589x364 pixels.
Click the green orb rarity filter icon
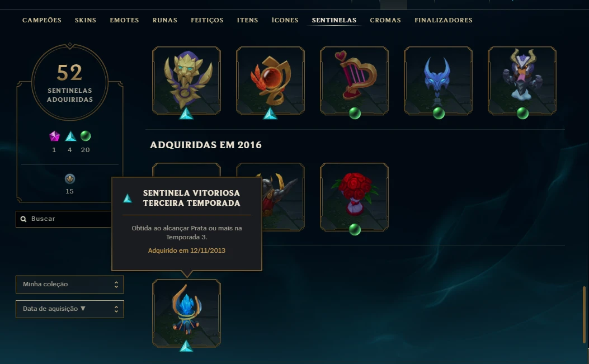point(86,136)
